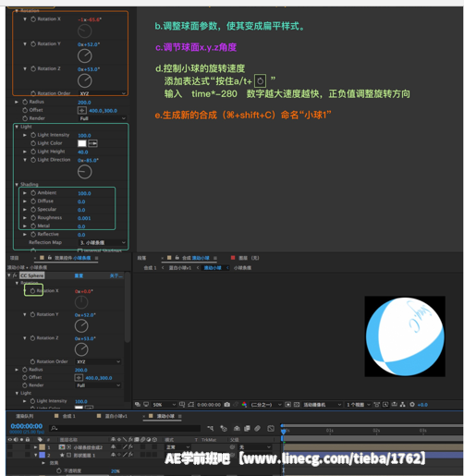Click the 关于 about link for CC Sphere
The height and width of the screenshot is (476, 464).
click(116, 275)
